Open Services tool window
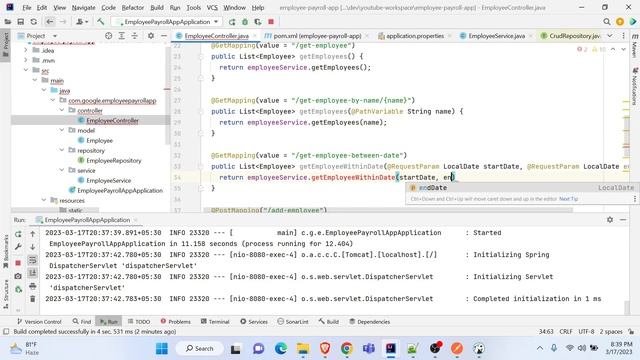The image size is (640, 360). coord(254,322)
